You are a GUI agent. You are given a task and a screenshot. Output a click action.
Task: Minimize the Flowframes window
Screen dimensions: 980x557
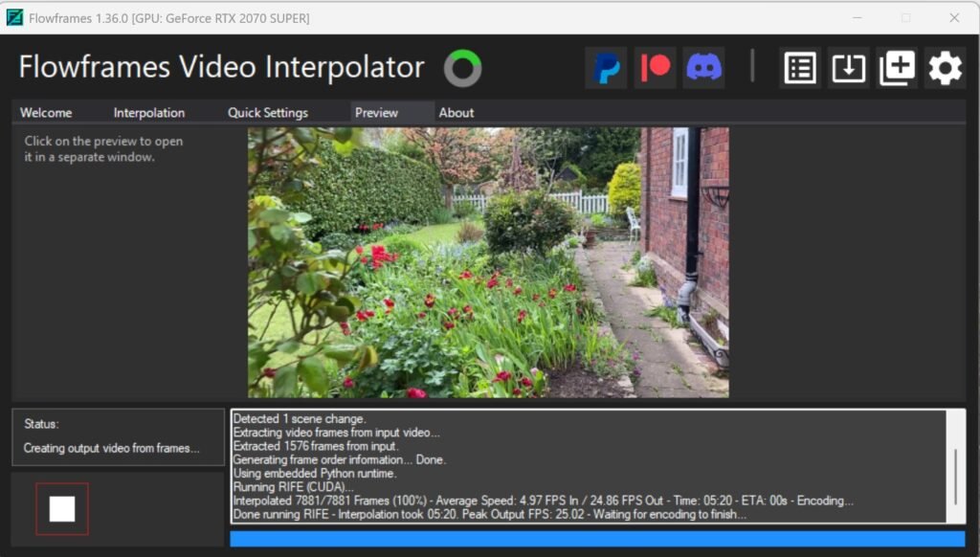tap(858, 17)
